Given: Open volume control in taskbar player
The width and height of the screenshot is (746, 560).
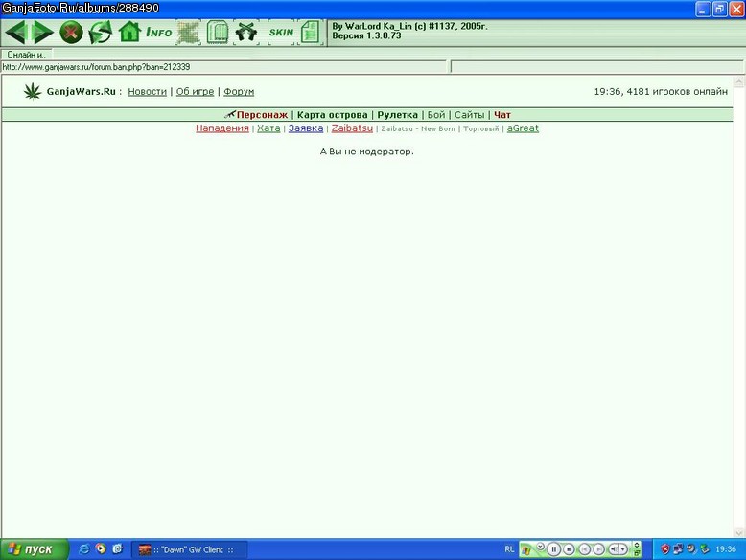Looking at the screenshot, I should click(615, 549).
